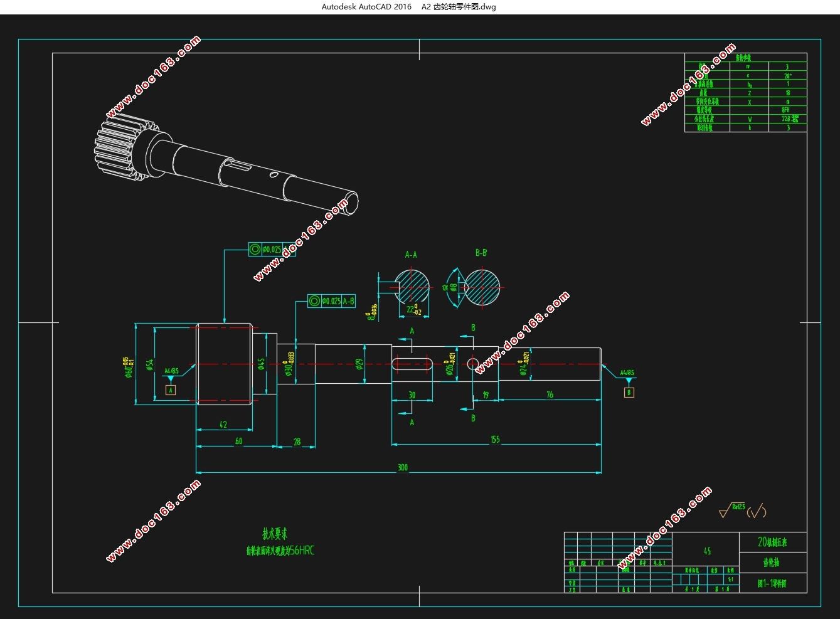Select the B-B hatched cross-section circle

click(482, 287)
